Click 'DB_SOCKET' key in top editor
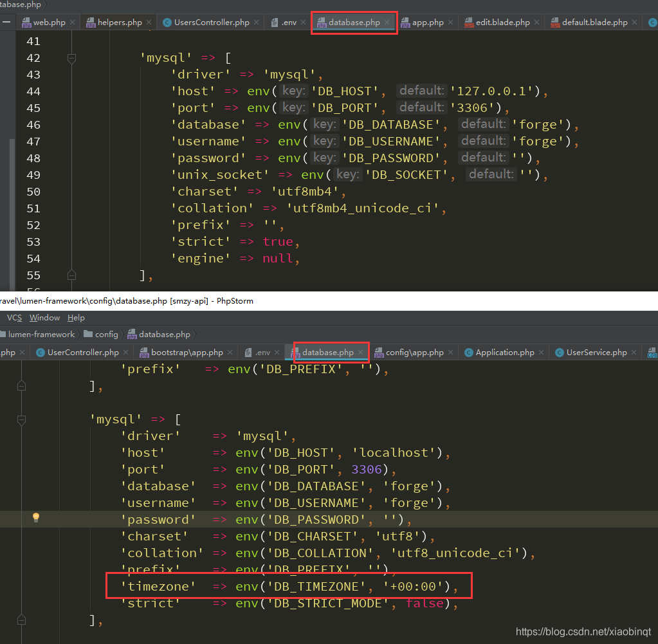658x644 pixels. 407,175
